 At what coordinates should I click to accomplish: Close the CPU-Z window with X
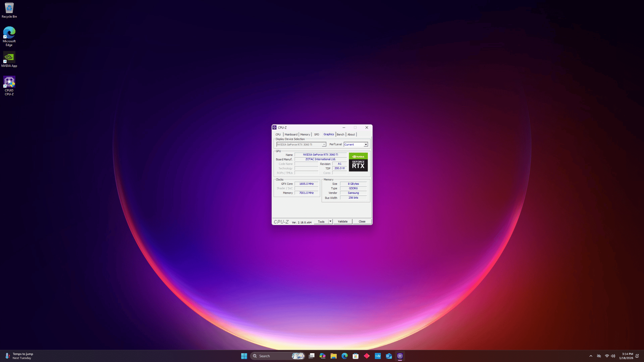click(367, 128)
